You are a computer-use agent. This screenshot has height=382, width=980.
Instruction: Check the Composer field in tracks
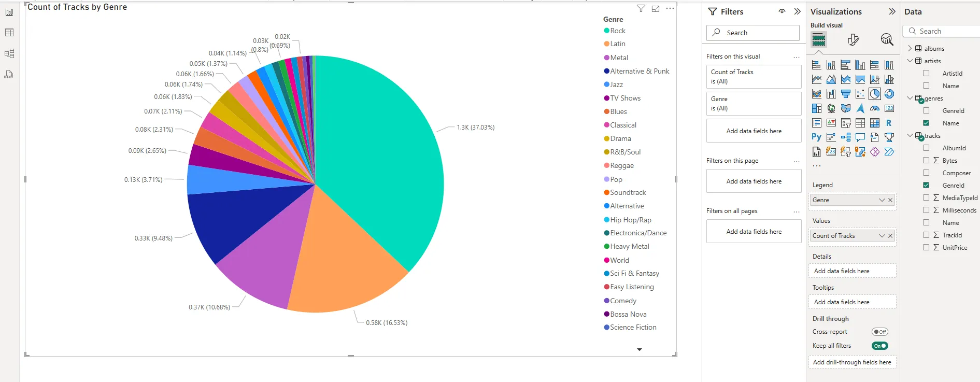[926, 173]
